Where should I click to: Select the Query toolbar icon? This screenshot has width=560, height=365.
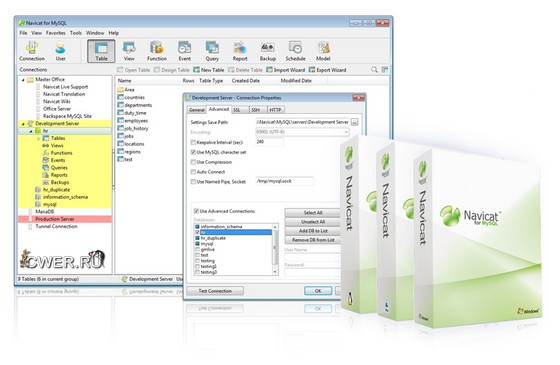click(212, 51)
